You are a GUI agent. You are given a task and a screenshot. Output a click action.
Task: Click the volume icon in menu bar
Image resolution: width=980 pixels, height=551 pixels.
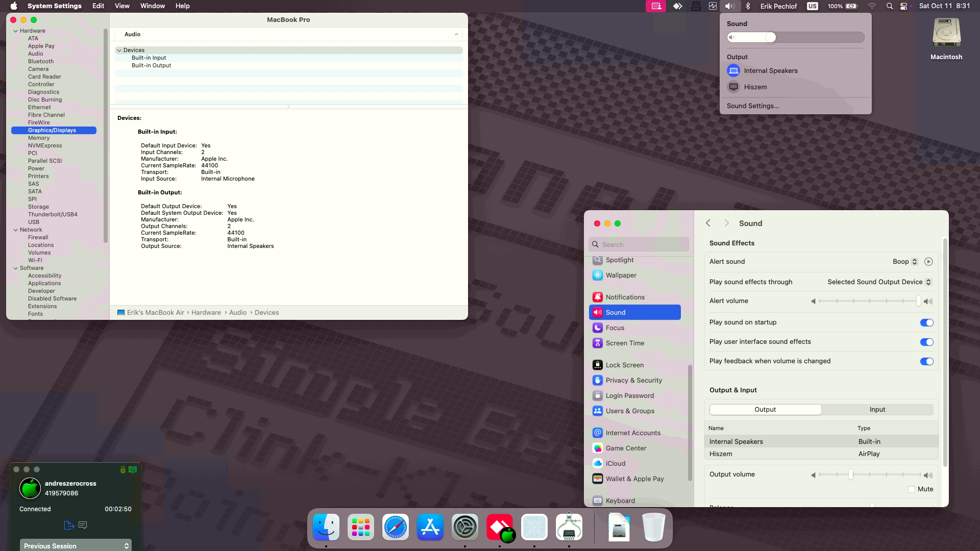[x=729, y=6]
